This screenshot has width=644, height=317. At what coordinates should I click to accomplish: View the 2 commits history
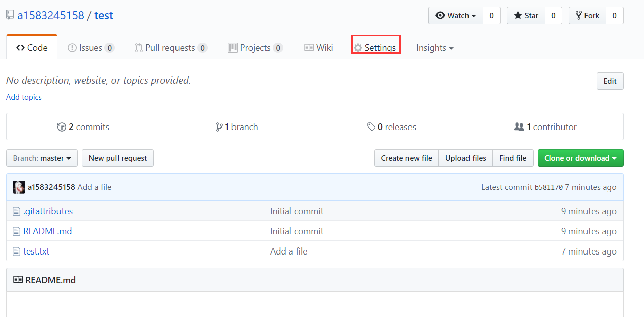pos(83,127)
